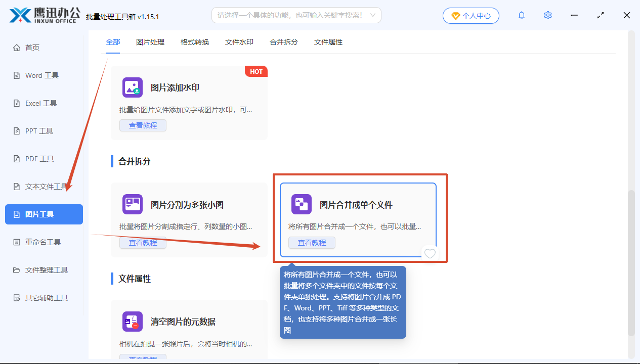Click the 重命名工具 icon in sidebar

tap(17, 242)
